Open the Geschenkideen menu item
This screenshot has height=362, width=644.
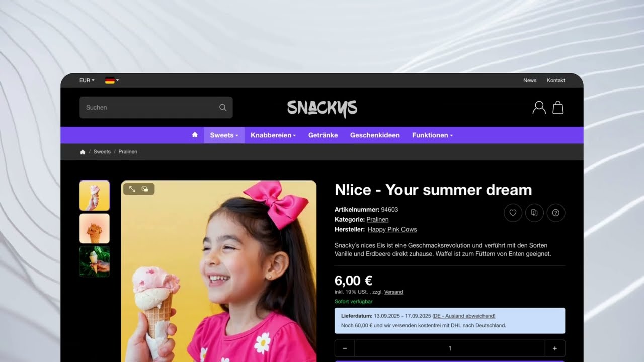(375, 135)
